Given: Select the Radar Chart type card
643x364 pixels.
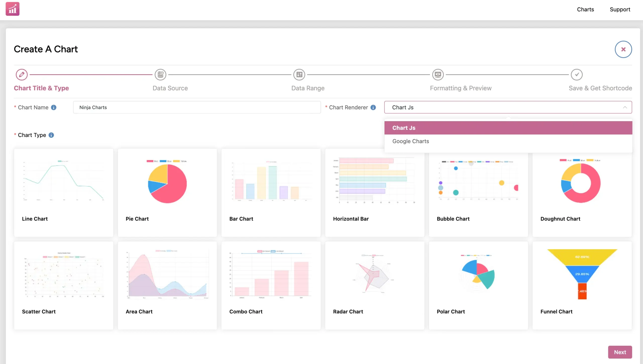Looking at the screenshot, I should pos(374,285).
